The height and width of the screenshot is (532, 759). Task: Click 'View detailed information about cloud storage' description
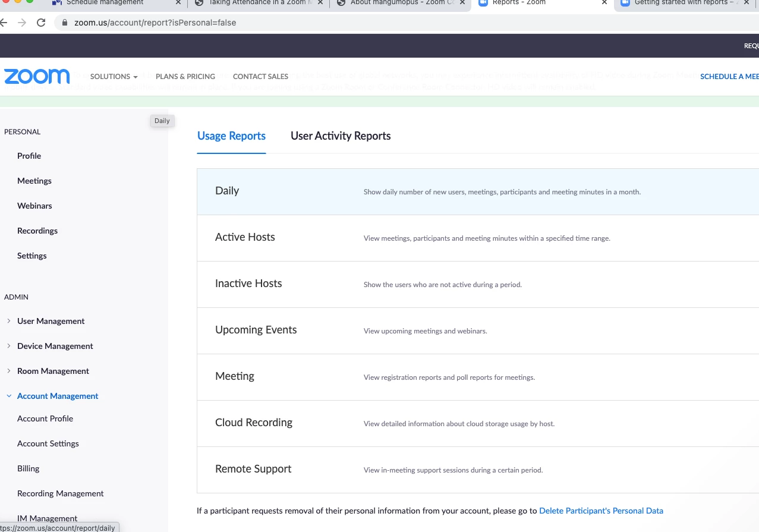point(459,424)
